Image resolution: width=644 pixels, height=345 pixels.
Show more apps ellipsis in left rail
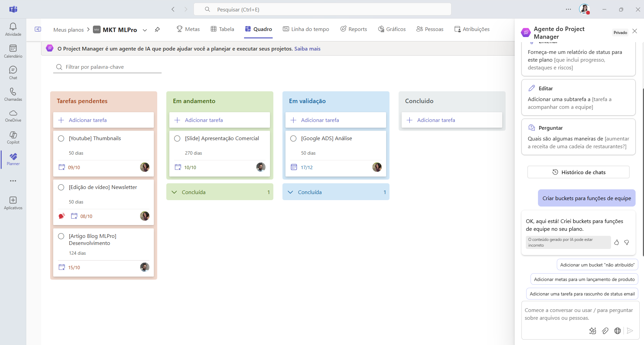pyautogui.click(x=13, y=181)
